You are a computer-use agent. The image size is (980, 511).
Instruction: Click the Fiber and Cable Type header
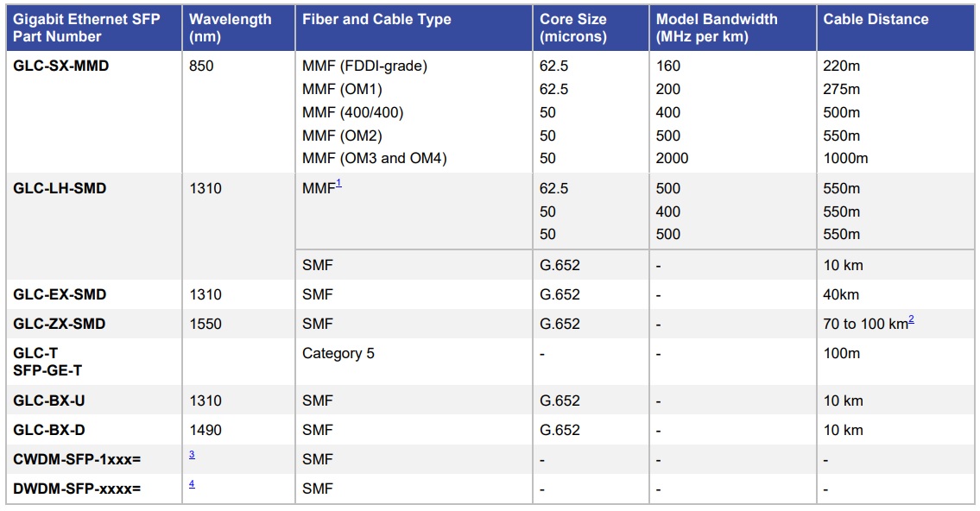point(376,20)
